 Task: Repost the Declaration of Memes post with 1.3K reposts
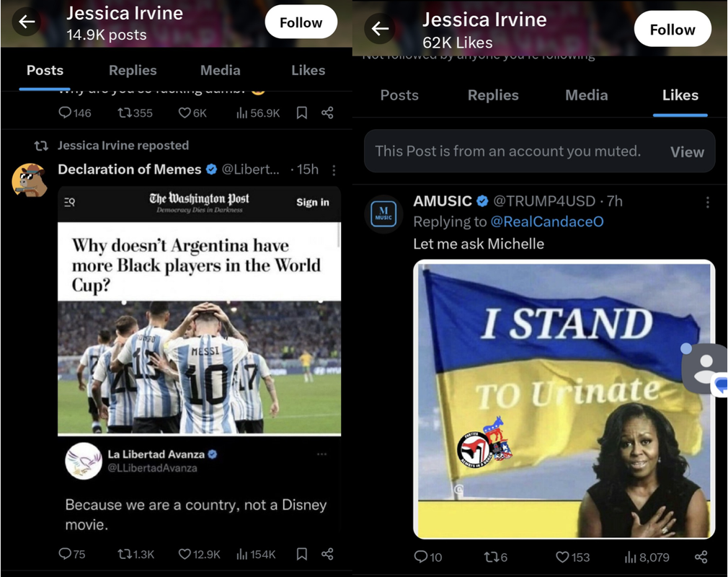click(x=136, y=554)
